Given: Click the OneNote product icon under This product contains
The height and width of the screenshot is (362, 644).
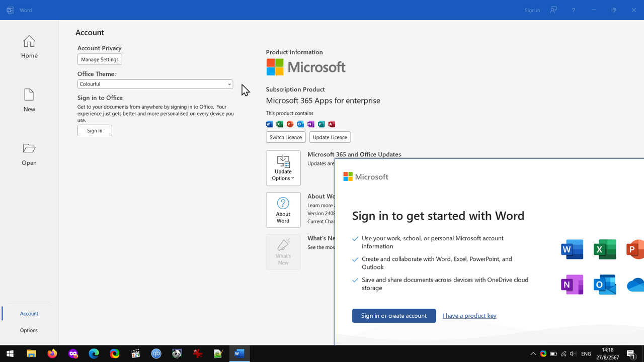Looking at the screenshot, I should (x=311, y=124).
